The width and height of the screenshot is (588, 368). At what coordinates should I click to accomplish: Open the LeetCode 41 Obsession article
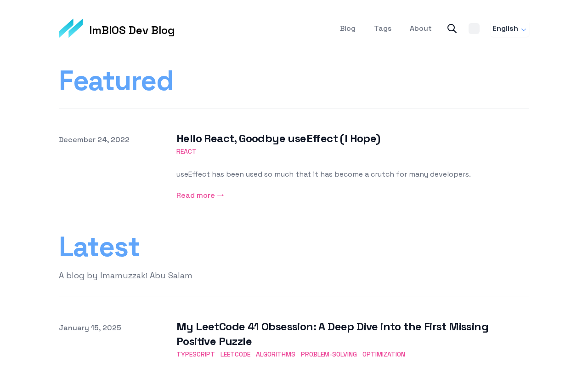[x=332, y=334]
